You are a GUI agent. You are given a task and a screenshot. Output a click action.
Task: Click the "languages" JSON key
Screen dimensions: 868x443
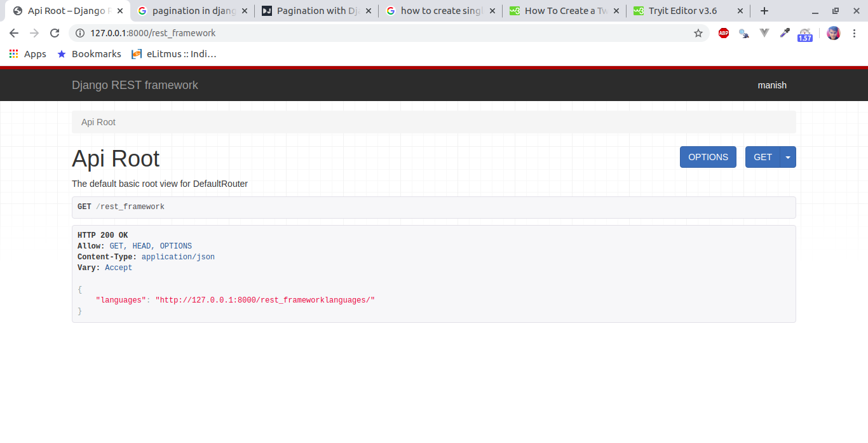coord(121,300)
